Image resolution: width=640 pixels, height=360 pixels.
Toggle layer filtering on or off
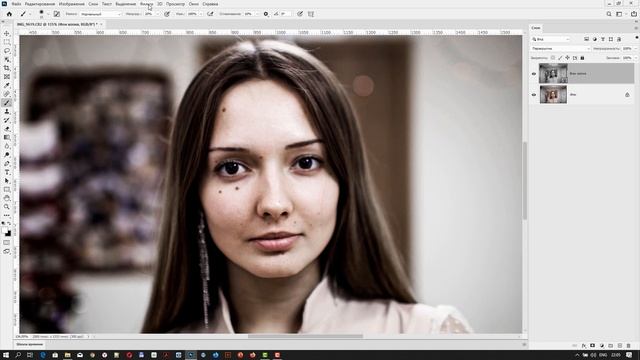(x=637, y=38)
